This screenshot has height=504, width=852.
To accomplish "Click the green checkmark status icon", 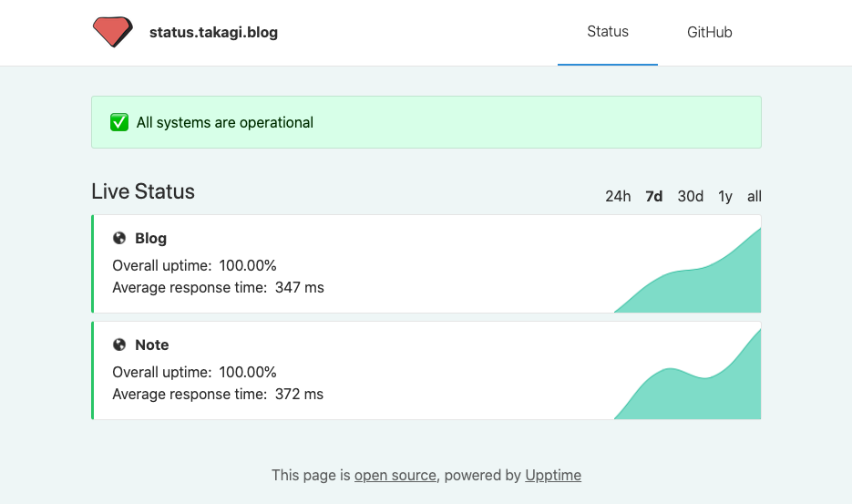I will click(119, 122).
